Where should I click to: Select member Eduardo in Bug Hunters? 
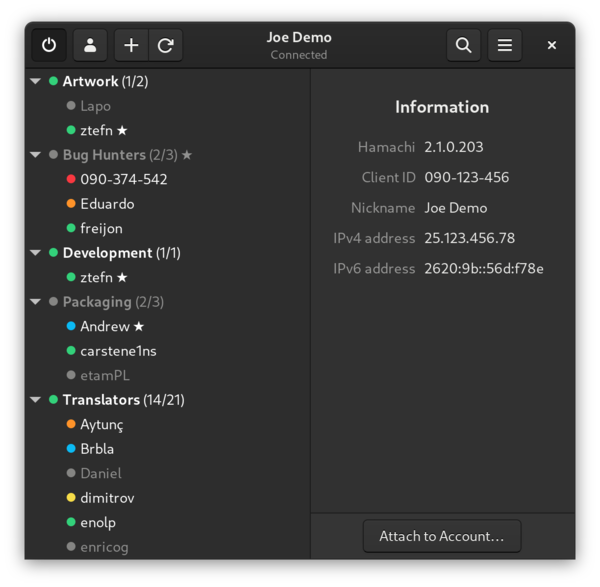(x=107, y=204)
